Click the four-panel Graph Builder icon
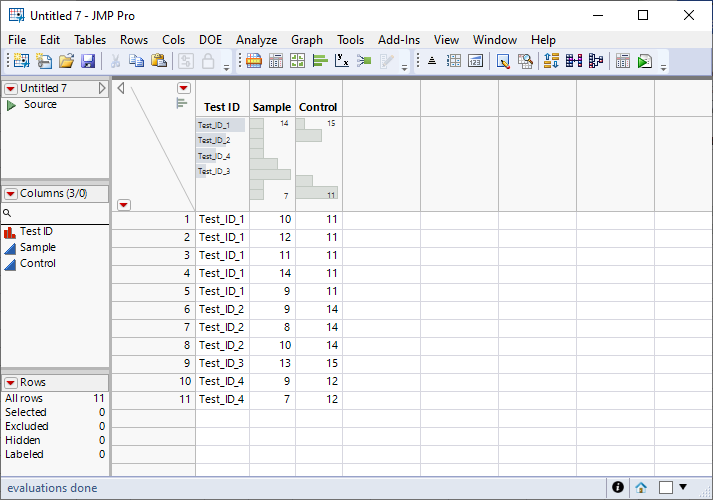The width and height of the screenshot is (713, 500). pyautogui.click(x=297, y=60)
